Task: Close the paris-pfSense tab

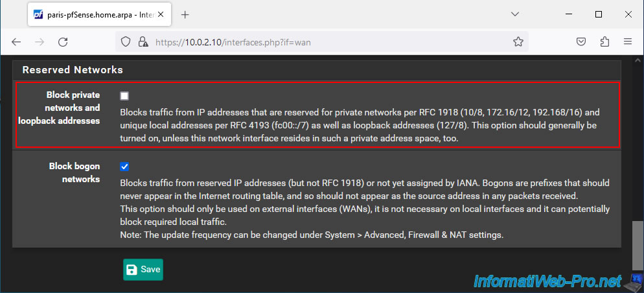Action: [x=161, y=14]
